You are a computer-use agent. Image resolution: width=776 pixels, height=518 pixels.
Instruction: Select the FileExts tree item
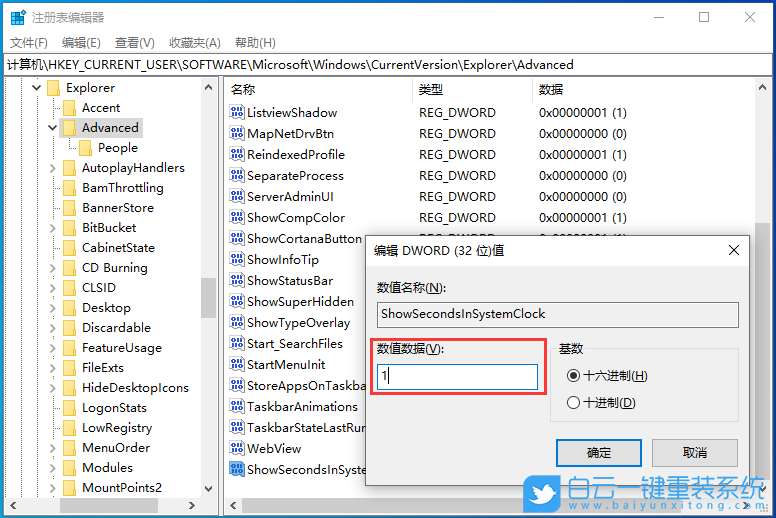click(x=103, y=368)
